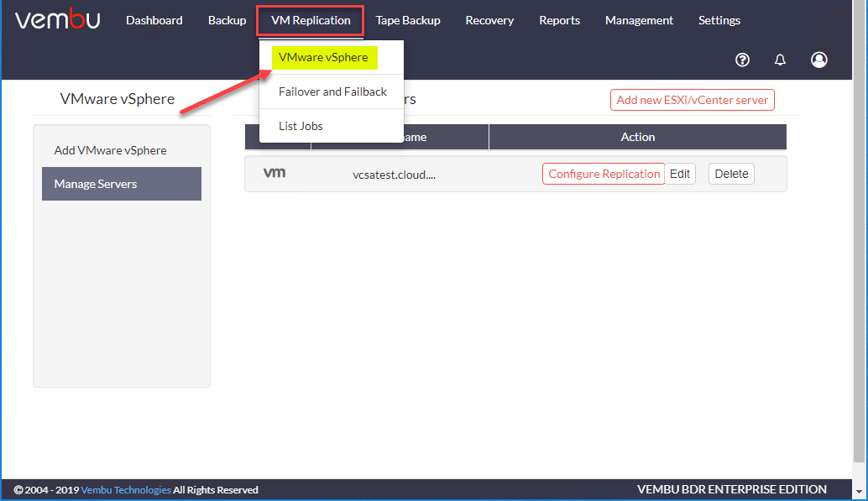The width and height of the screenshot is (868, 501).
Task: Open the Dashboard menu
Action: point(154,20)
